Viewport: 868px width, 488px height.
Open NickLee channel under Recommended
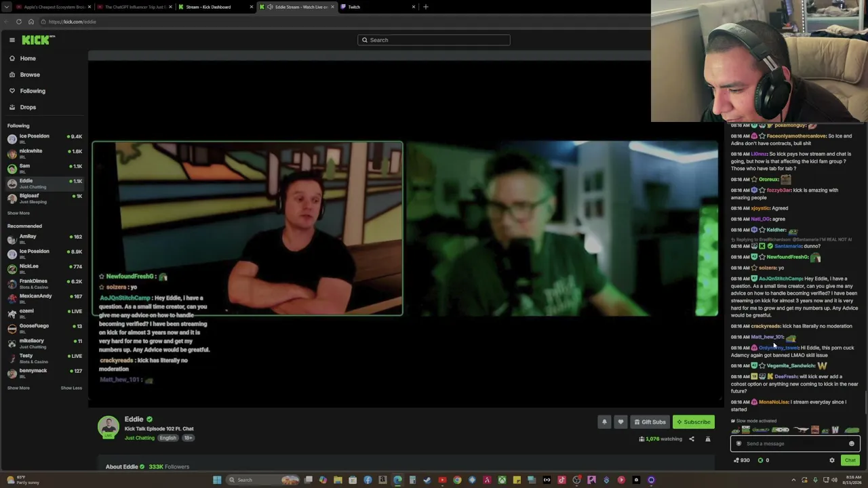44,268
